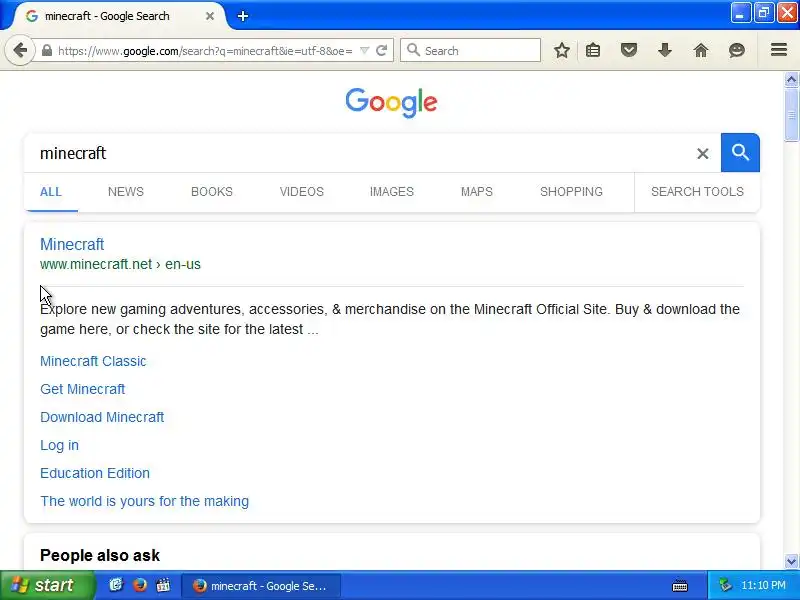Switch to the MAPS tab
The width and height of the screenshot is (800, 600).
477,192
